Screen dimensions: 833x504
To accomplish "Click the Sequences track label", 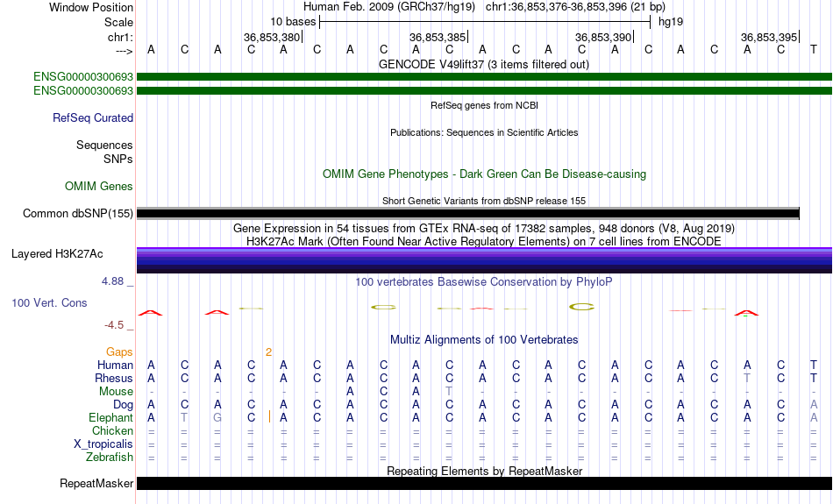I will pyautogui.click(x=104, y=145).
